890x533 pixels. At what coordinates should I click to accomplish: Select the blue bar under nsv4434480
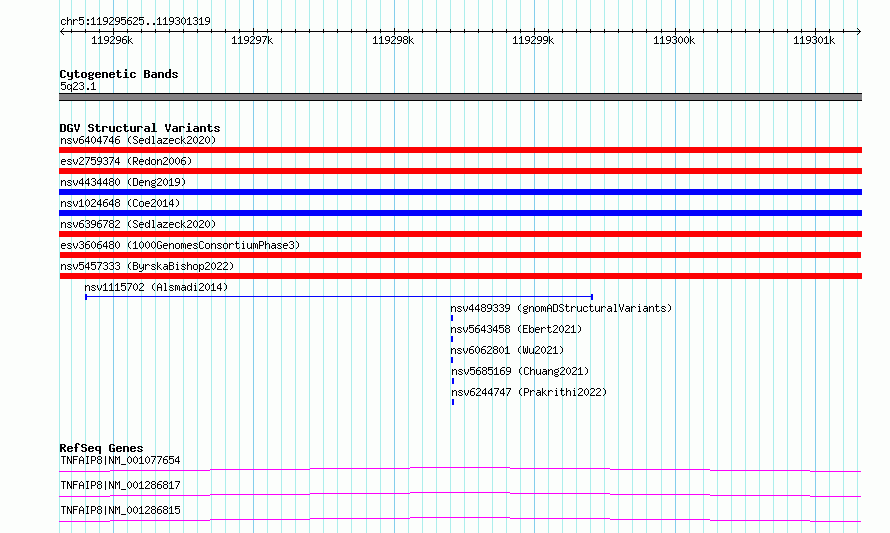point(460,192)
